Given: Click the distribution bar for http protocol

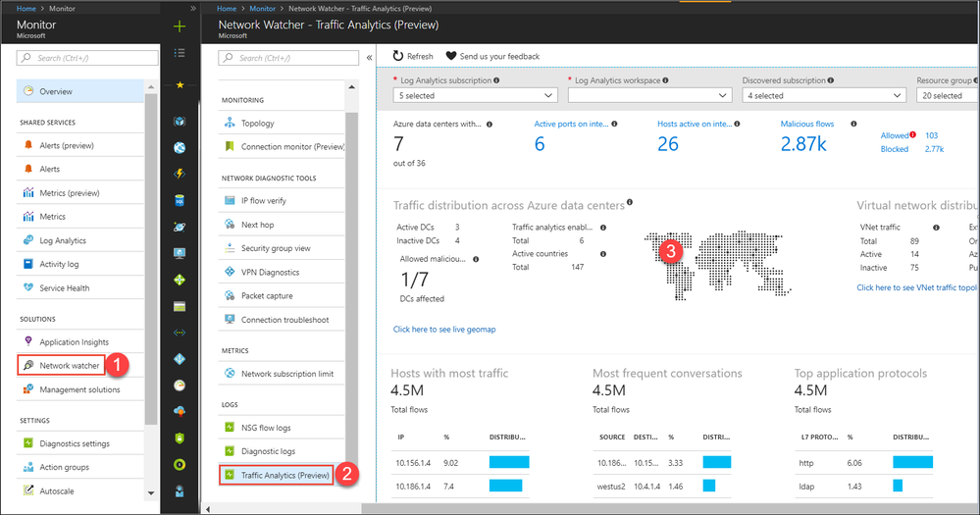Looking at the screenshot, I should 912,462.
